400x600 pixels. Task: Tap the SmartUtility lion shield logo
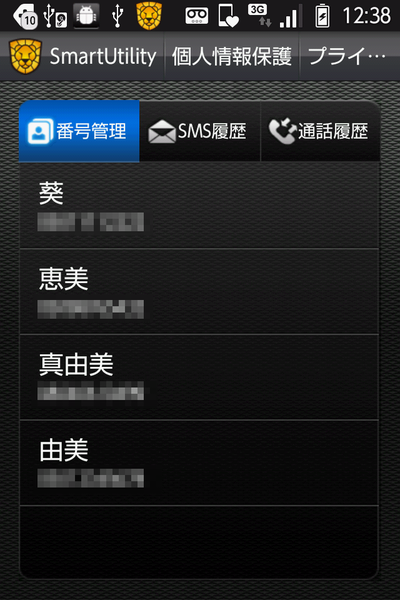click(25, 56)
